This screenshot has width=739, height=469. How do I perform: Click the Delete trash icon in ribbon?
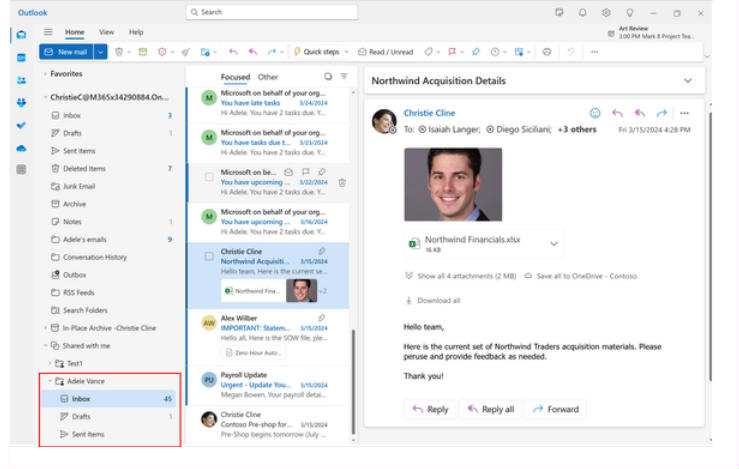(119, 52)
